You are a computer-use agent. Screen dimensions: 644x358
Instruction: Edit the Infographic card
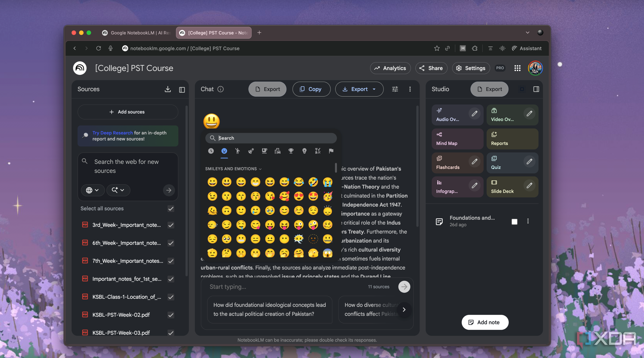(x=474, y=186)
